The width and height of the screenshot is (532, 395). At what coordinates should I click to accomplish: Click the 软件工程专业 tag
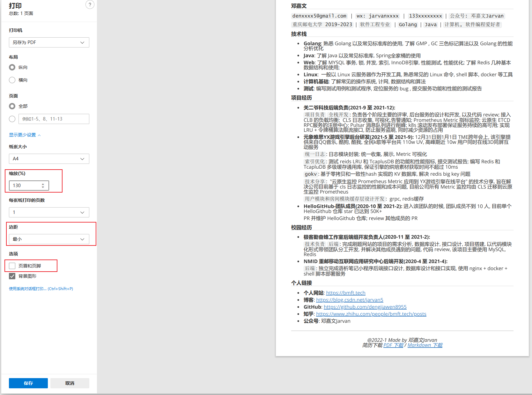375,25
